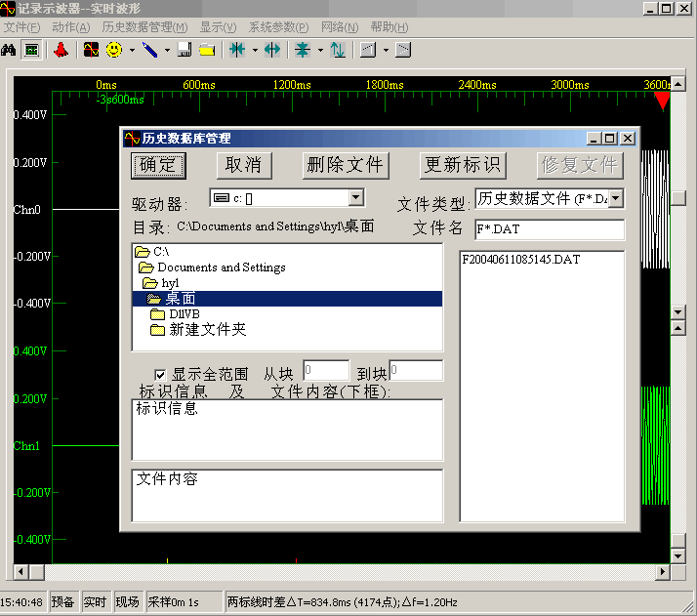Viewport: 697px width, 616px height.
Task: Click the 到块 input field
Action: tap(416, 370)
